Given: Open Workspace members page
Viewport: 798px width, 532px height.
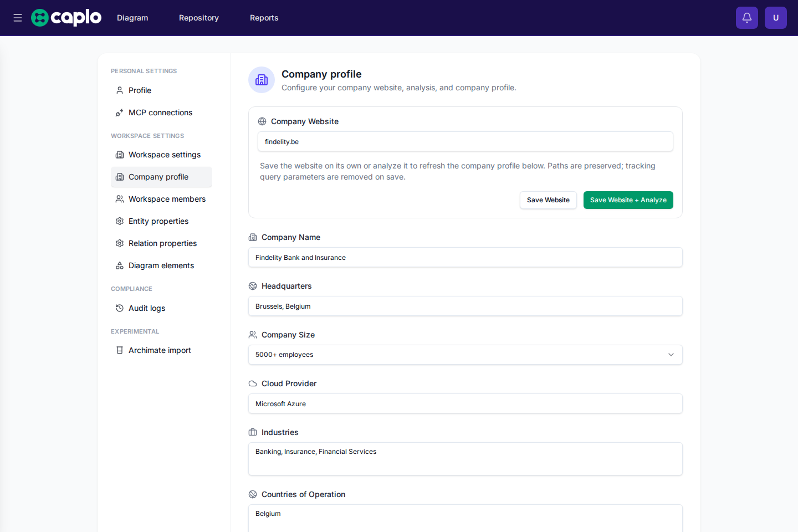Looking at the screenshot, I should [161, 199].
